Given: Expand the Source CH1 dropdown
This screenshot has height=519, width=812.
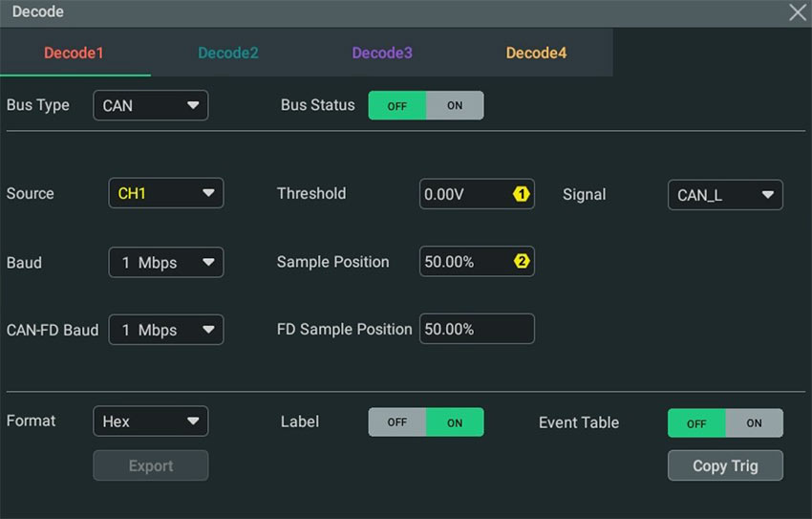Looking at the screenshot, I should coord(166,193).
